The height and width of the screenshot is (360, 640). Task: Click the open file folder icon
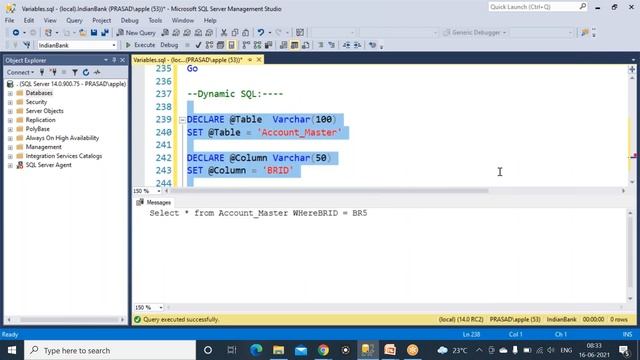[x=82, y=33]
